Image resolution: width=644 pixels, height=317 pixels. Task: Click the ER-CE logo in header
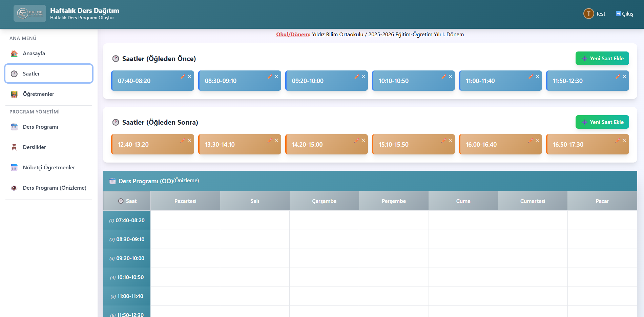click(30, 14)
